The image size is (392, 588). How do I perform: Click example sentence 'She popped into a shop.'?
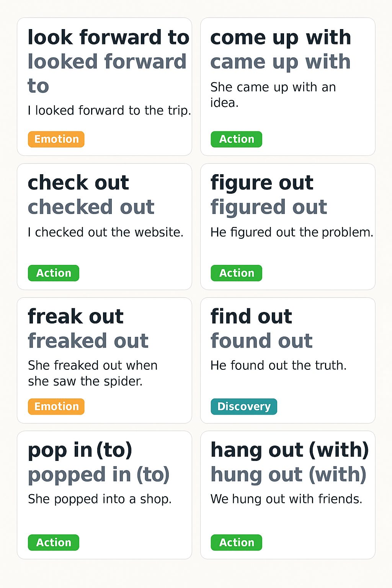[x=100, y=499]
